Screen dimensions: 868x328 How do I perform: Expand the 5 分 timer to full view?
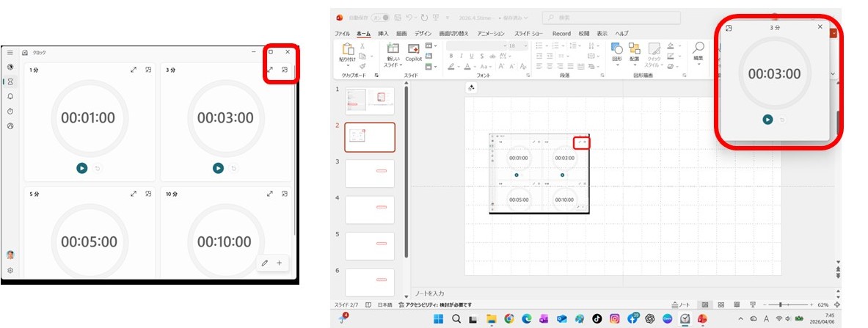click(x=134, y=194)
